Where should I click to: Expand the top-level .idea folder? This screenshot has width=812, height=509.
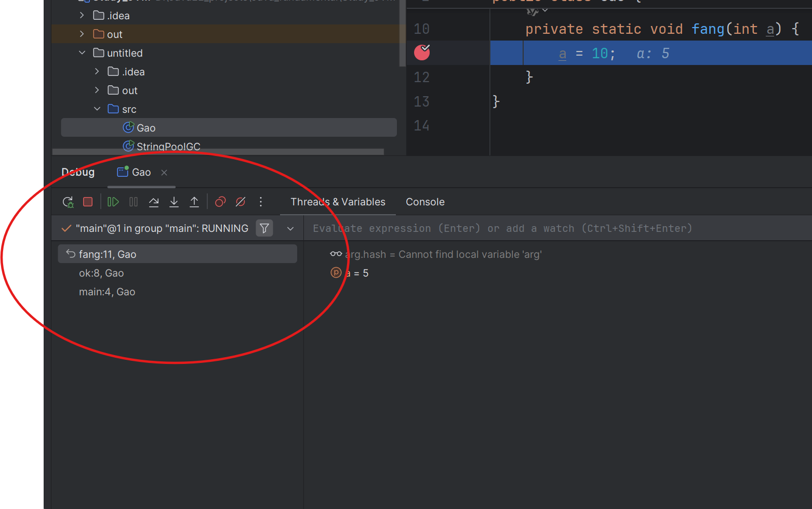point(82,16)
